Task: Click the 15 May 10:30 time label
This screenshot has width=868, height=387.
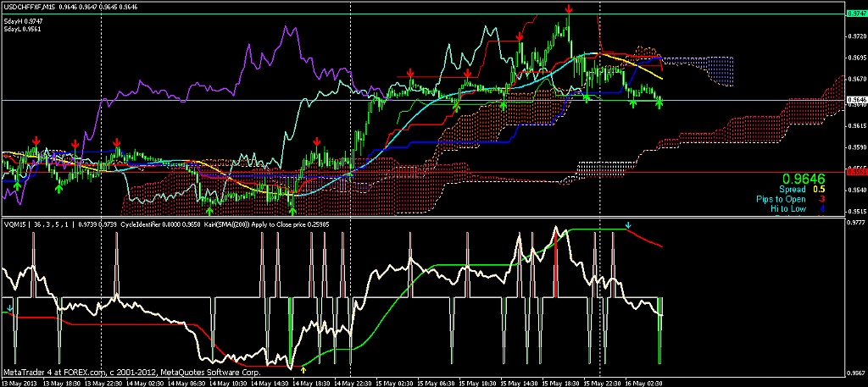Action: [x=476, y=383]
